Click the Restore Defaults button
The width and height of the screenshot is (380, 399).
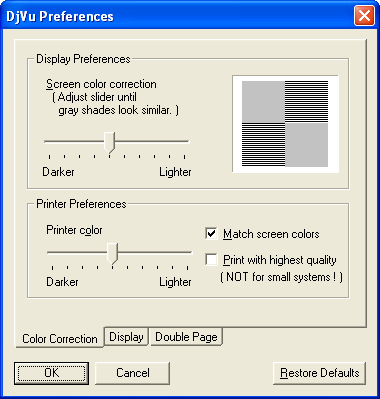tap(319, 373)
